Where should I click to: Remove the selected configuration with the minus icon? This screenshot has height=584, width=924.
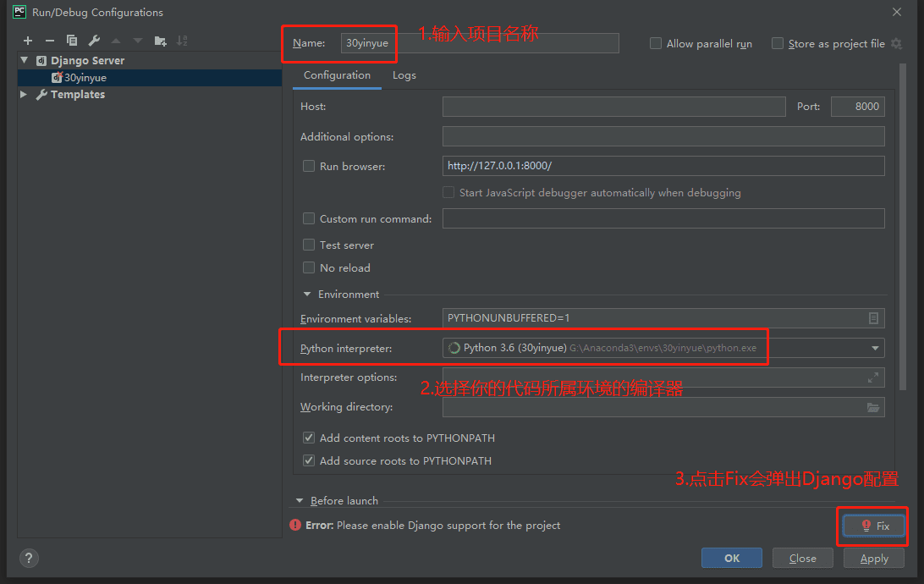[x=50, y=41]
